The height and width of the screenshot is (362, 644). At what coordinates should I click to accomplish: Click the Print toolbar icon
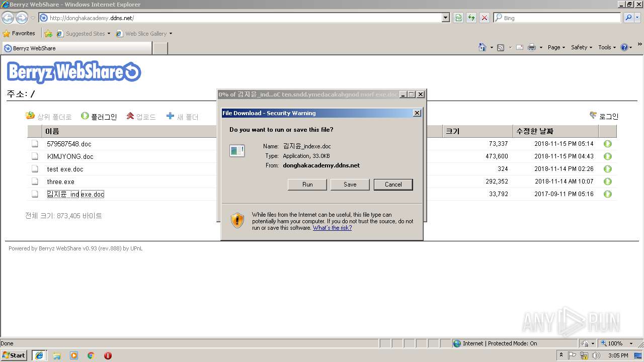click(x=532, y=47)
